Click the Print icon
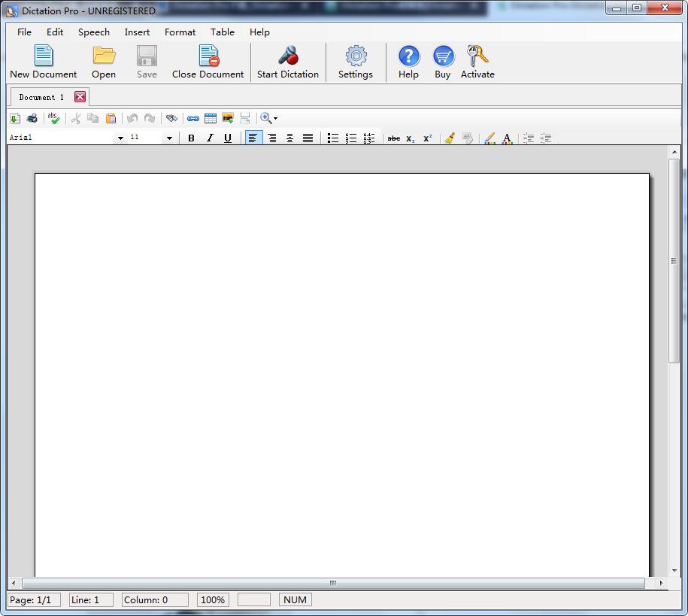Viewport: 688px width, 616px height. pyautogui.click(x=31, y=118)
